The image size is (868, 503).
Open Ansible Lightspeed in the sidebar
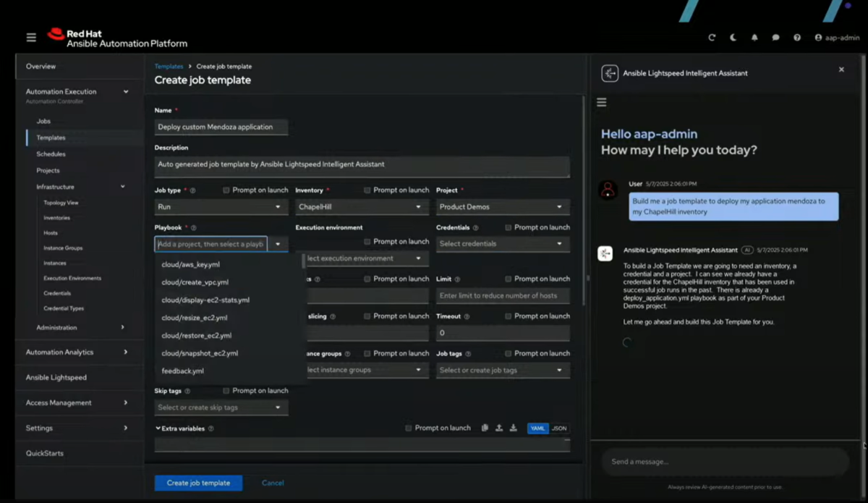(x=56, y=378)
